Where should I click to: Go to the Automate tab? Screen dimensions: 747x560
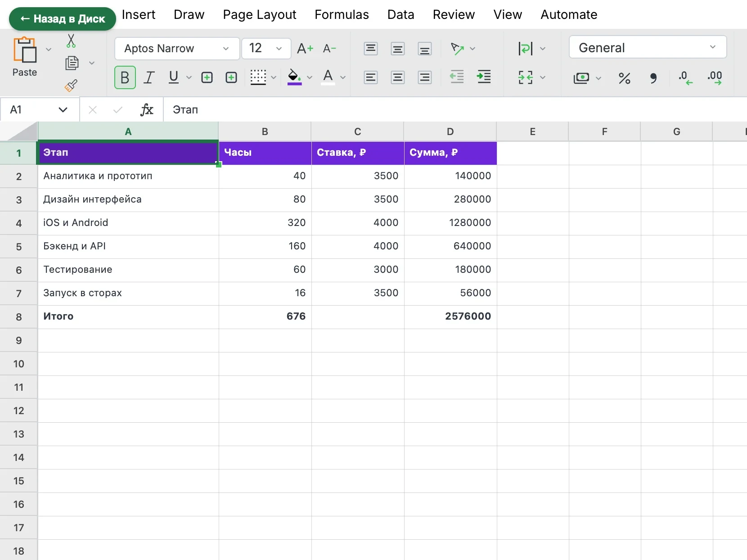click(x=569, y=14)
